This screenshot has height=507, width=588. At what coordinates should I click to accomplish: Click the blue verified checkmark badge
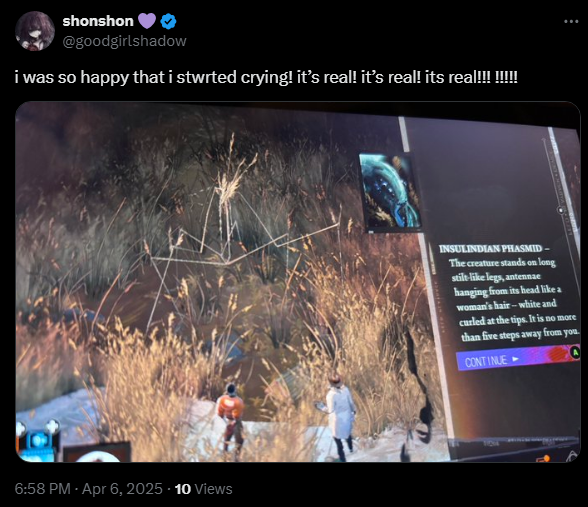[x=168, y=21]
